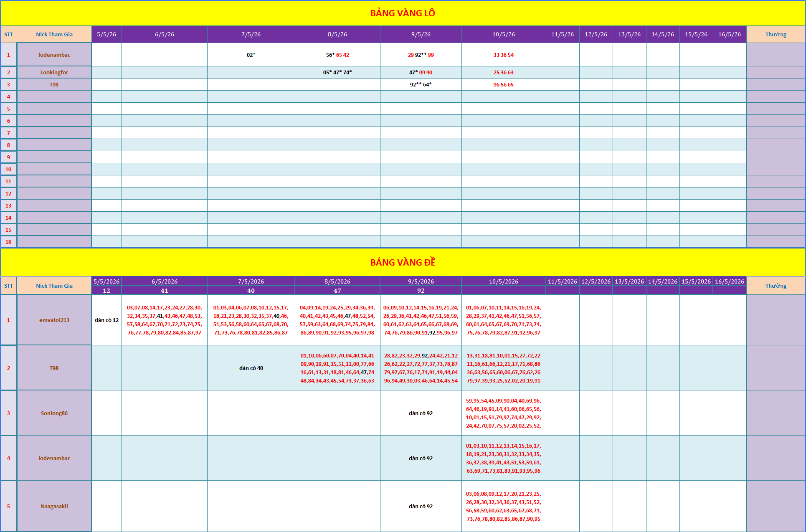Select the 8/5/2026 date header
The image size is (806, 532).
(337, 281)
